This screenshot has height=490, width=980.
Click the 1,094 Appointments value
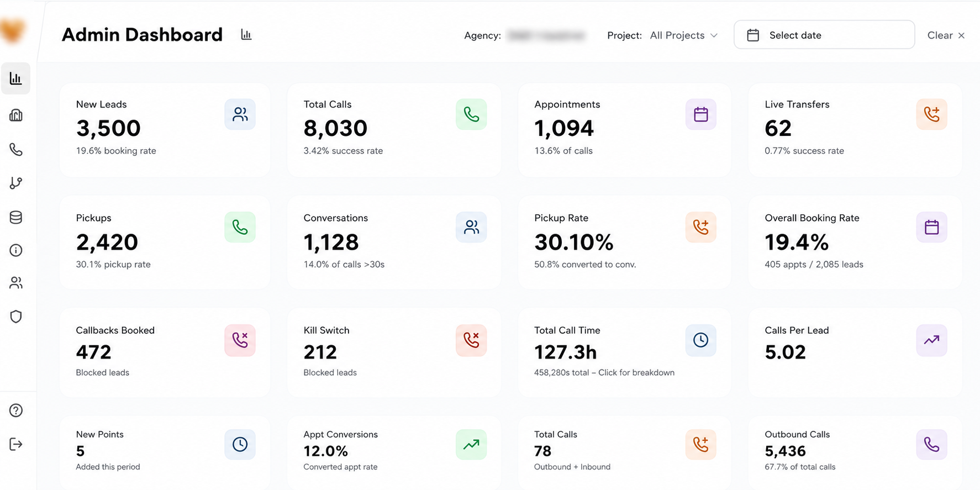coord(564,128)
